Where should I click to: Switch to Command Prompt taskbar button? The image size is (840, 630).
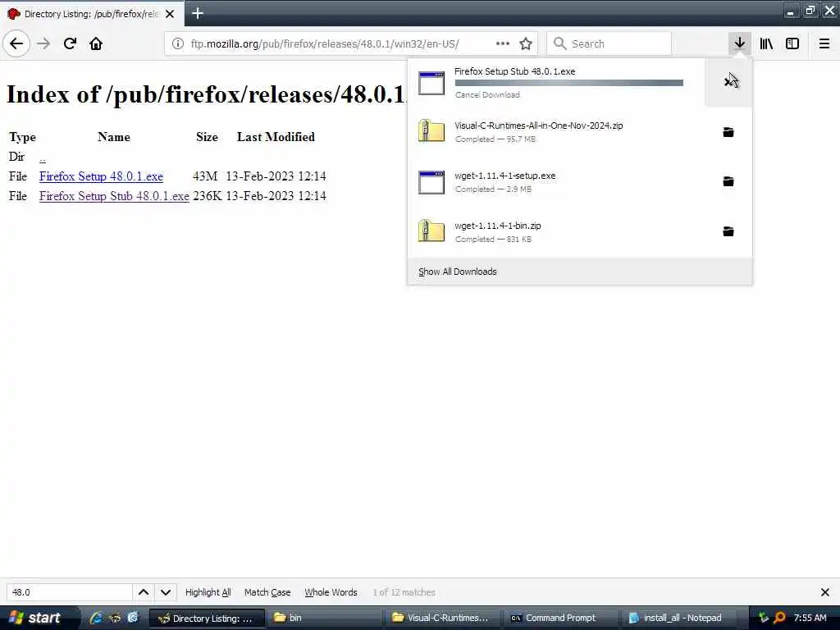point(560,618)
